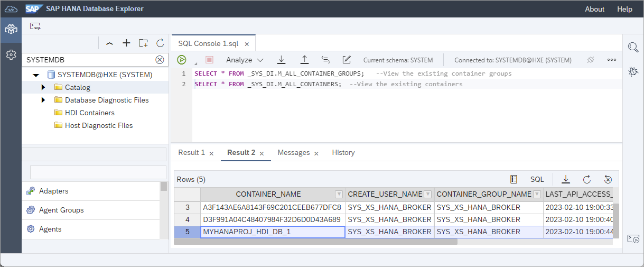Refresh the database list with the circular arrow
The height and width of the screenshot is (267, 644).
pos(160,43)
